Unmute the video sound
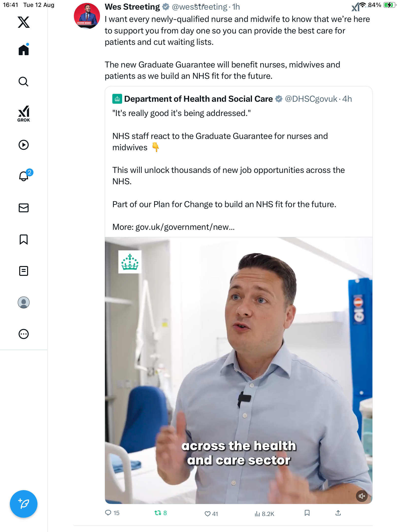The width and height of the screenshot is (399, 532). (362, 496)
